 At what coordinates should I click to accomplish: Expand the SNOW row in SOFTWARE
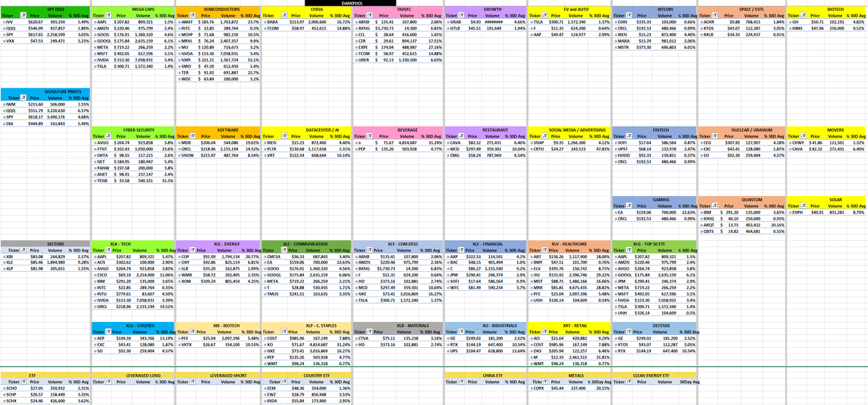[178, 155]
